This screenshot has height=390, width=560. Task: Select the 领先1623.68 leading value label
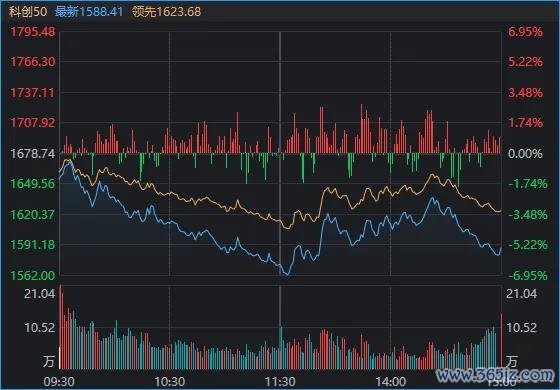[166, 12]
